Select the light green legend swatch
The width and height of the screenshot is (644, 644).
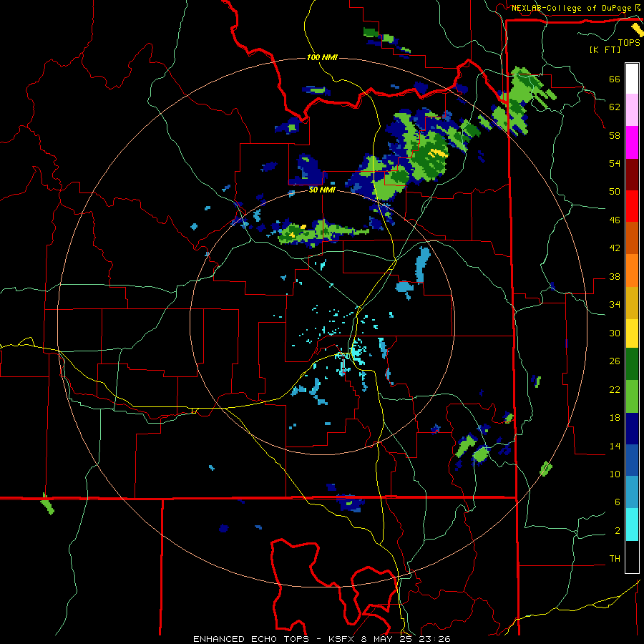[x=632, y=396]
